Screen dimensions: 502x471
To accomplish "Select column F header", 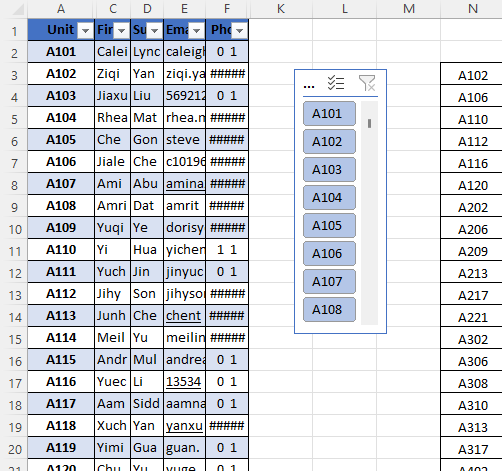I will click(x=227, y=9).
